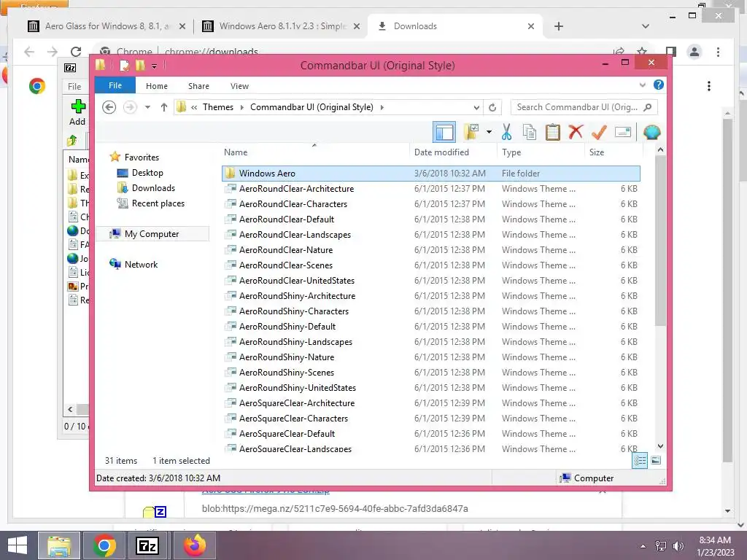Image resolution: width=747 pixels, height=560 pixels.
Task: Open the File ribbon tab
Action: (x=115, y=85)
